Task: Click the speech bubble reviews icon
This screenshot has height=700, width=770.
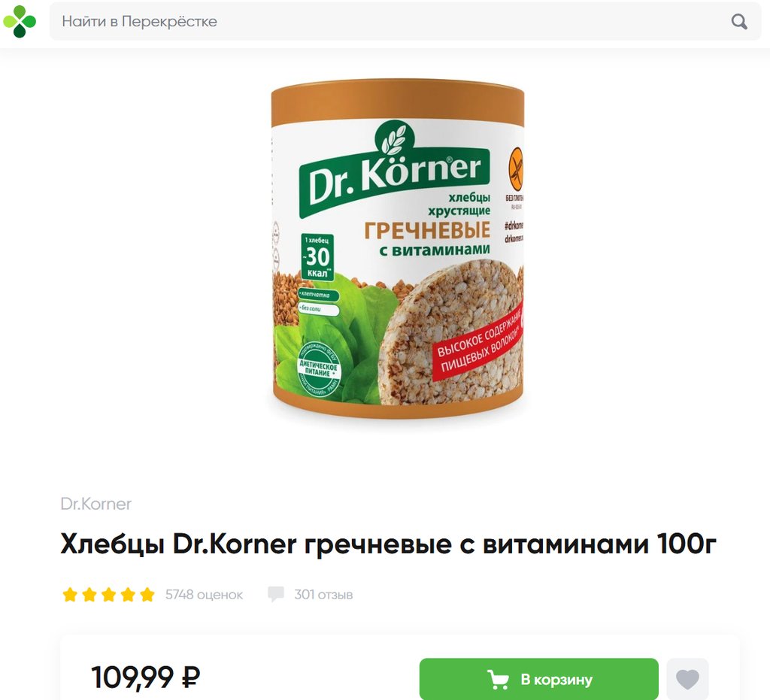Action: [x=275, y=594]
